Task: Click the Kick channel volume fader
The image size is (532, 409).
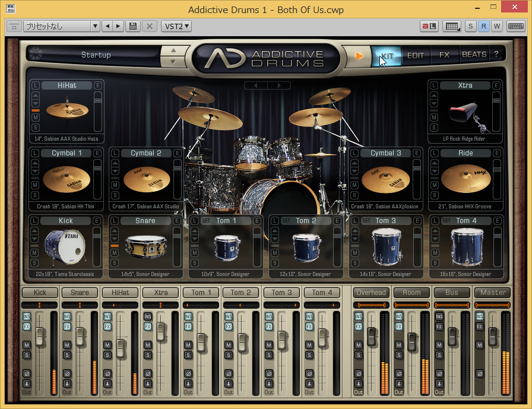Action: (40, 337)
